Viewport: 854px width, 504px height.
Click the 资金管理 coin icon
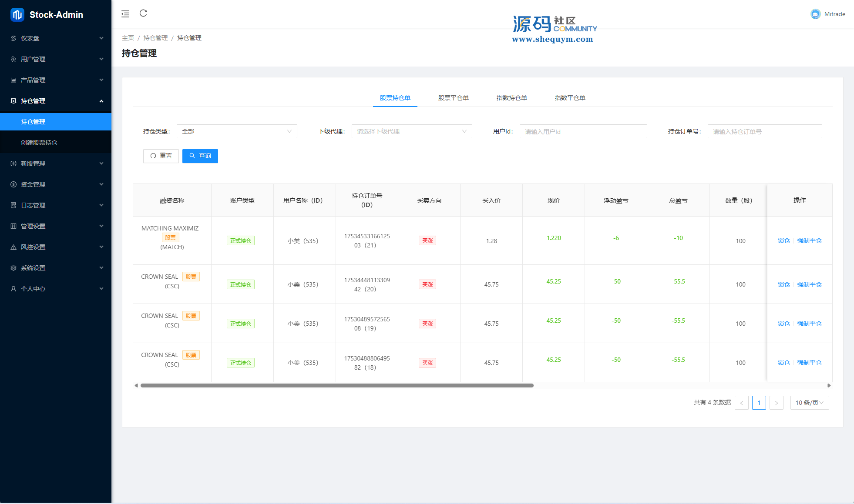[13, 184]
